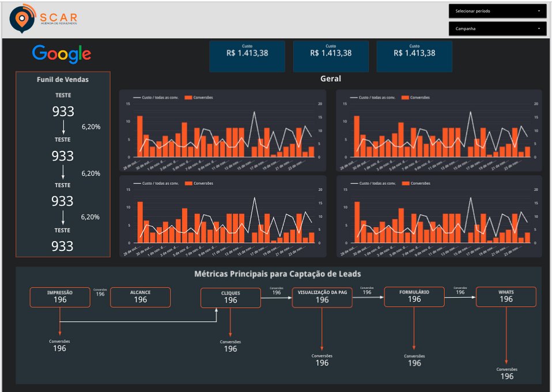552x392 pixels.
Task: Click the Conversões orange legend swatch in the top-left chart
Action: pyautogui.click(x=188, y=97)
